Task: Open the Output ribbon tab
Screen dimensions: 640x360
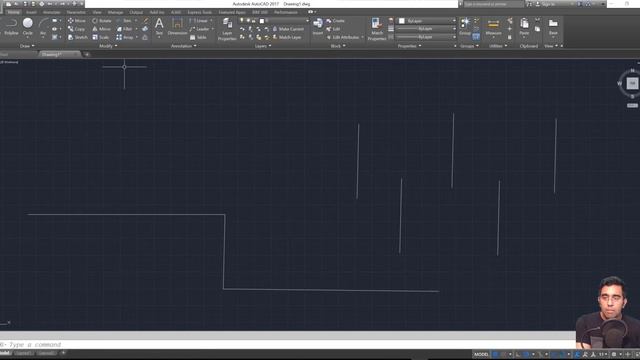Action: click(136, 12)
